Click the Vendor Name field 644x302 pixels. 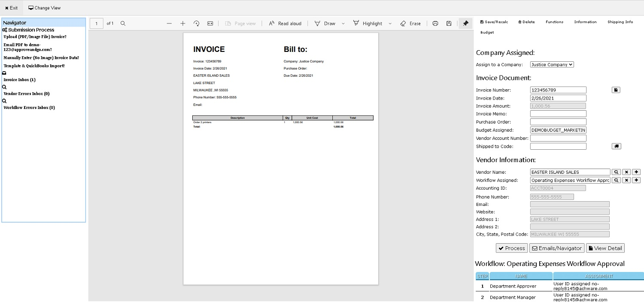point(570,172)
